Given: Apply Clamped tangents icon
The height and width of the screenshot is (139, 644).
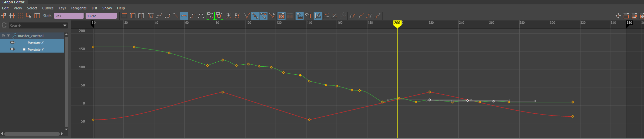Looking at the screenshot, I should point(168,16).
